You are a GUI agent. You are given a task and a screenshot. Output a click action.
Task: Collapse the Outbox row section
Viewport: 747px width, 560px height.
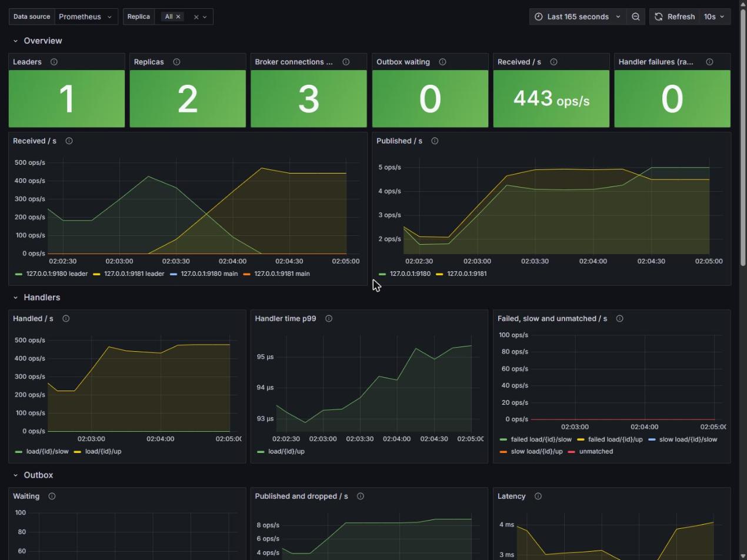point(15,475)
